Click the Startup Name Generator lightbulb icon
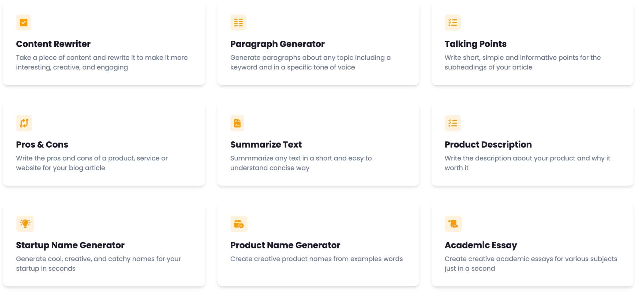The image size is (644, 293). (25, 224)
